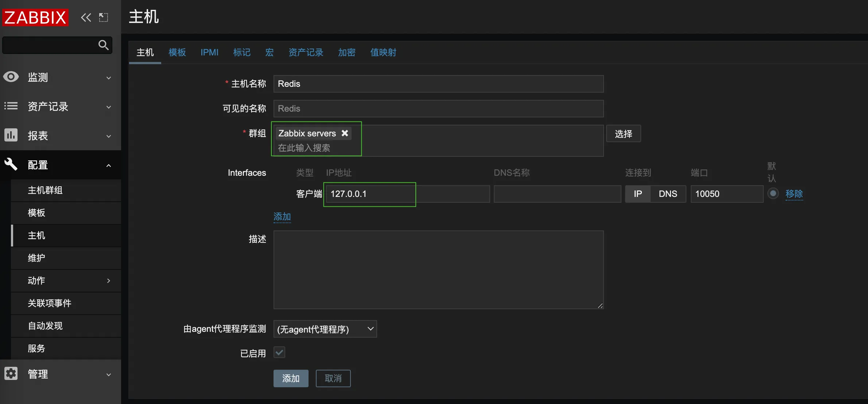Switch to the 模板 tab
868x404 pixels.
coord(177,52)
